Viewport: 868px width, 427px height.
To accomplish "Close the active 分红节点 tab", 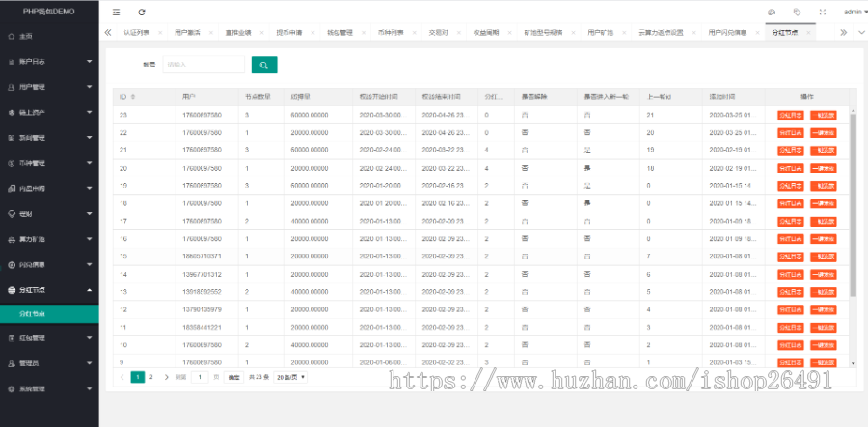I will tap(808, 33).
